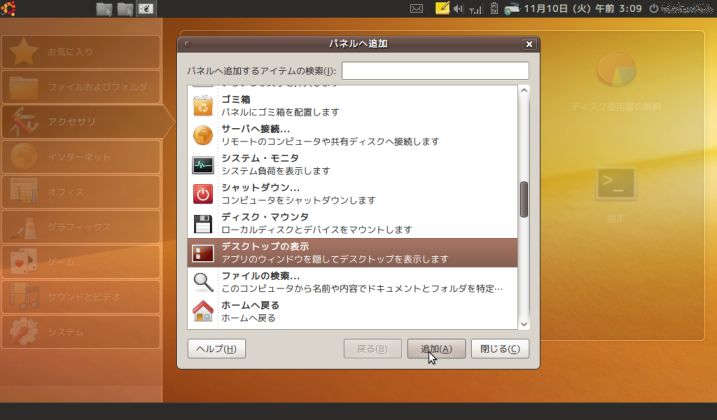The width and height of the screenshot is (717, 420).
Task: Open the volume speaker indicator
Action: (458, 8)
